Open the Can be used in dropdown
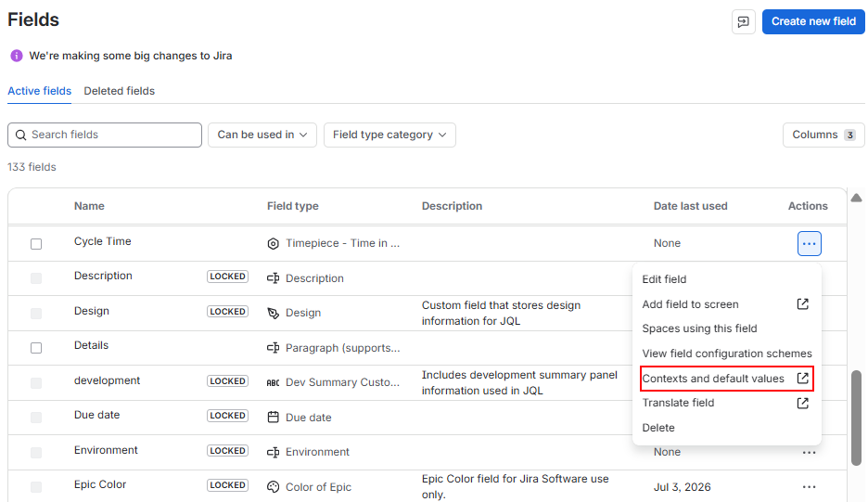The image size is (868, 502). [x=262, y=135]
